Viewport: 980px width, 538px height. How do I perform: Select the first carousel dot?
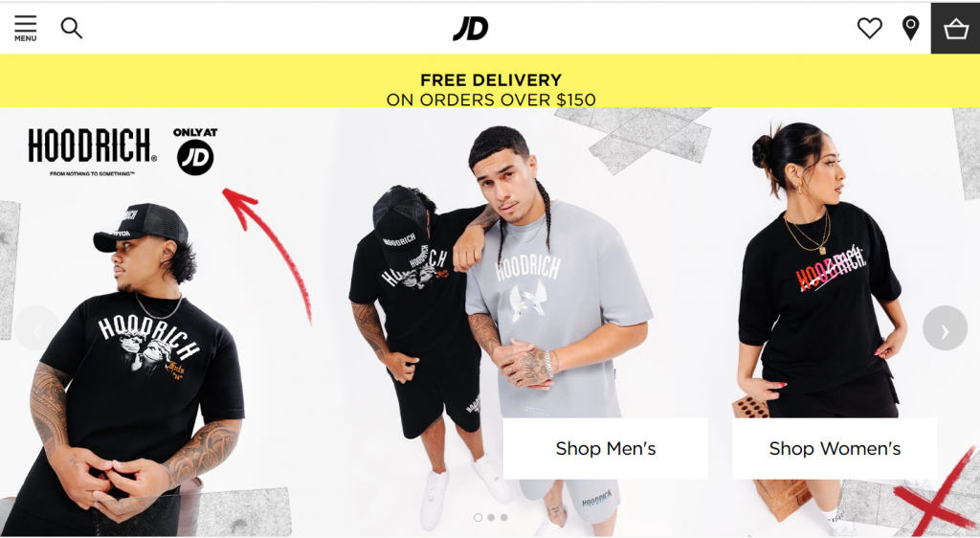pos(479,517)
